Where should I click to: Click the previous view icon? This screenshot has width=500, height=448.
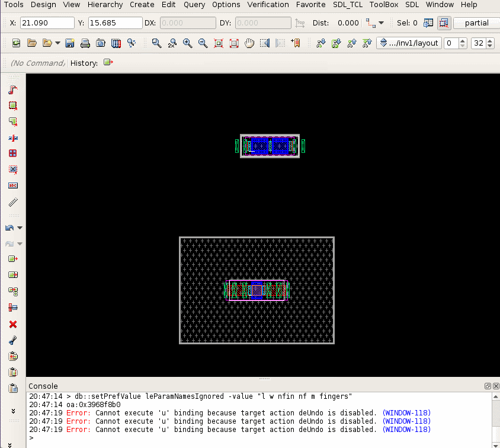265,43
